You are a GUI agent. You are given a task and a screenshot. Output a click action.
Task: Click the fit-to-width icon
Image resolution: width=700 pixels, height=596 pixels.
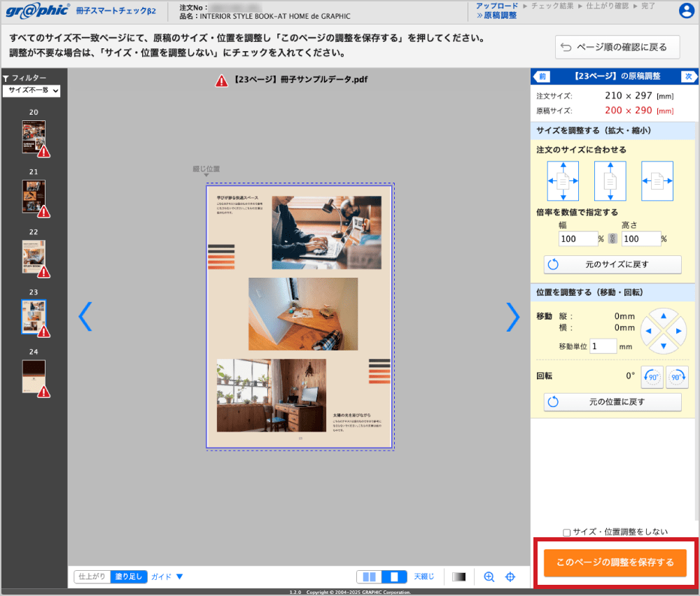[x=657, y=181]
